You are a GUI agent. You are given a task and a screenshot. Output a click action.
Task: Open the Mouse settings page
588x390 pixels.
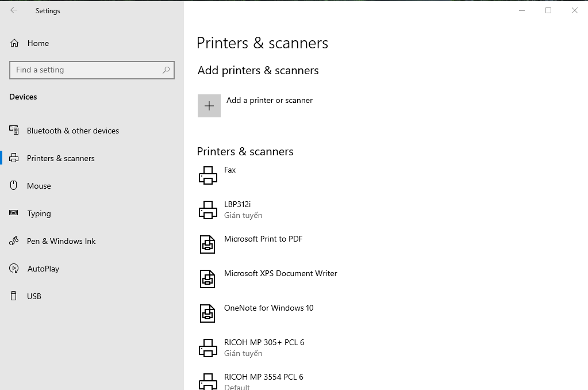tap(39, 186)
